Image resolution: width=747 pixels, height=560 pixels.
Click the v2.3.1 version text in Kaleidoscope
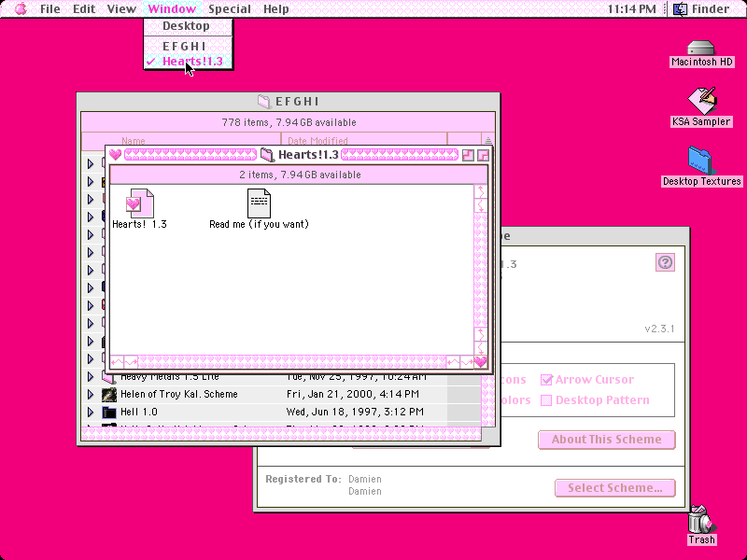click(x=659, y=329)
